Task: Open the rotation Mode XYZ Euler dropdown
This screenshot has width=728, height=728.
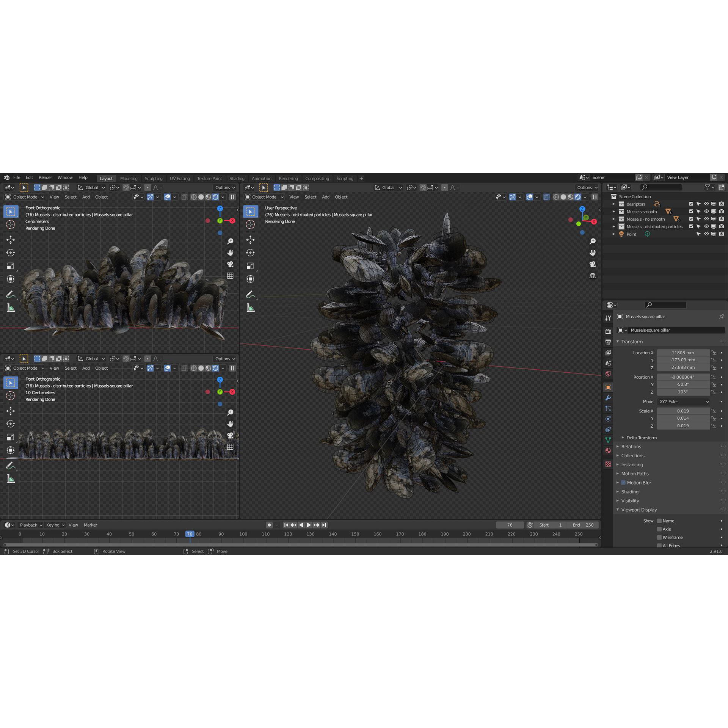Action: [x=683, y=402]
